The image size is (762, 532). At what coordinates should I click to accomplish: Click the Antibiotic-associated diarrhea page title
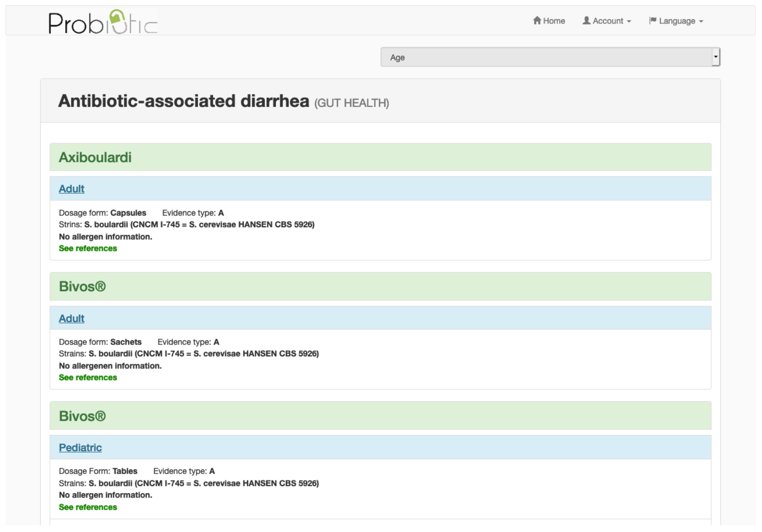183,101
